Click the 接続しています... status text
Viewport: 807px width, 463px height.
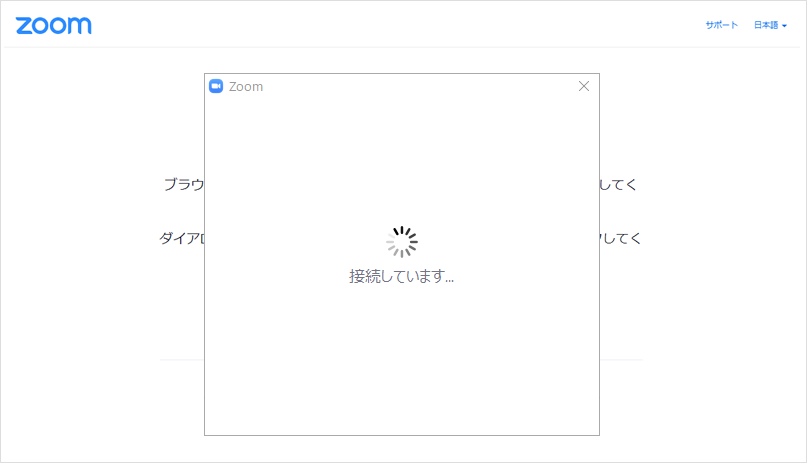coord(401,276)
